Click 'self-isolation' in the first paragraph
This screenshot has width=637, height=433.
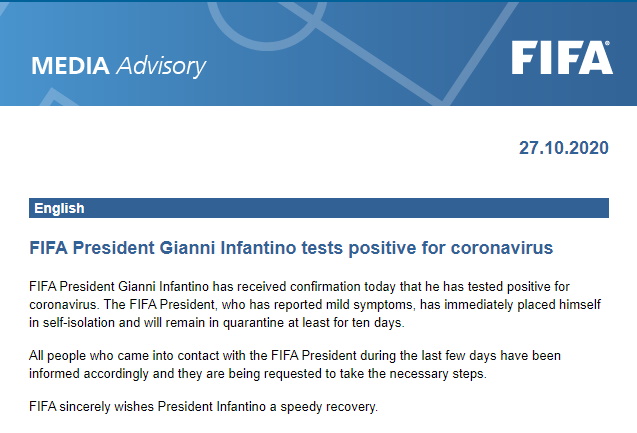coord(79,323)
